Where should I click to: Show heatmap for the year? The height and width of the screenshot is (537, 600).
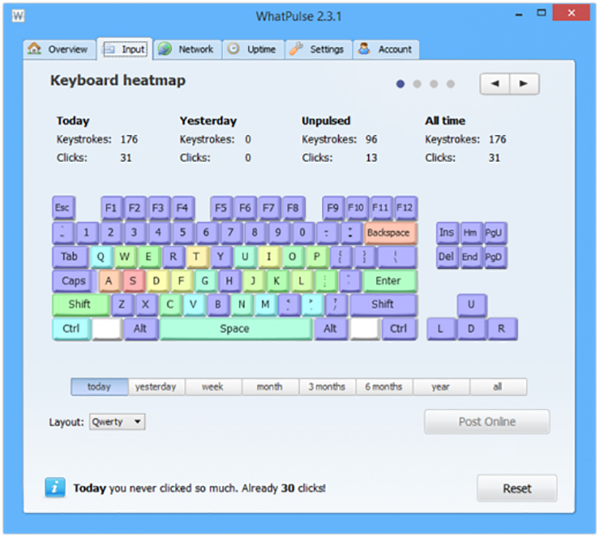(441, 387)
